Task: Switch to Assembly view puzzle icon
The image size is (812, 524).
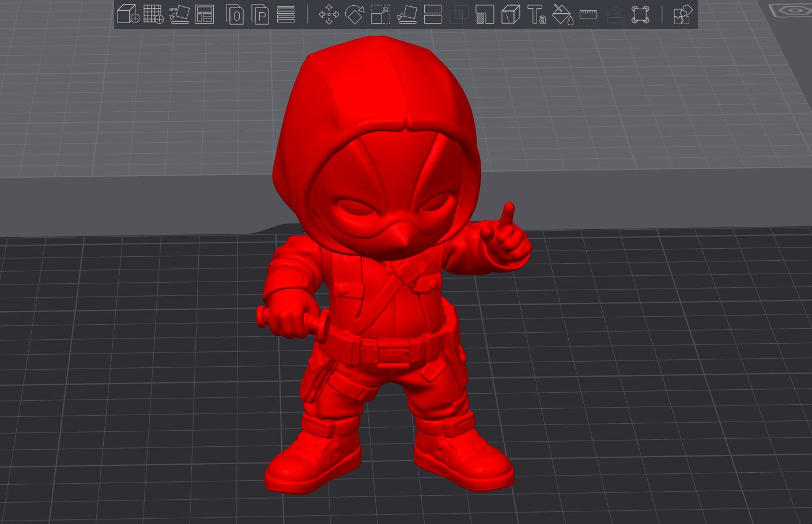Action: pos(683,14)
